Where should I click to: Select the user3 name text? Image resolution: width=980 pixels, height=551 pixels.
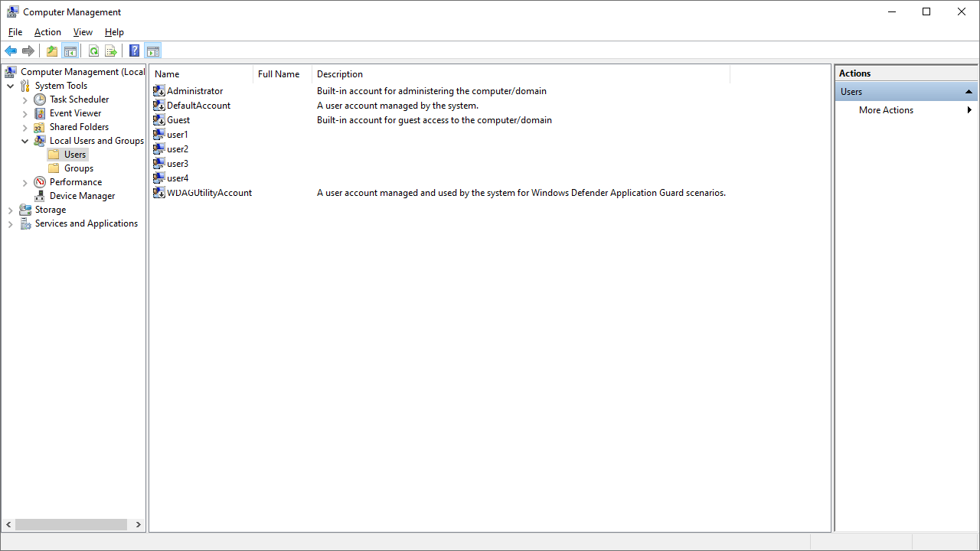click(x=178, y=163)
